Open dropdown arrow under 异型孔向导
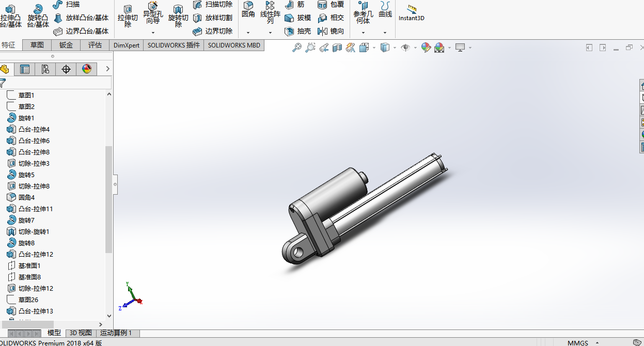644x346 pixels. coord(153,32)
